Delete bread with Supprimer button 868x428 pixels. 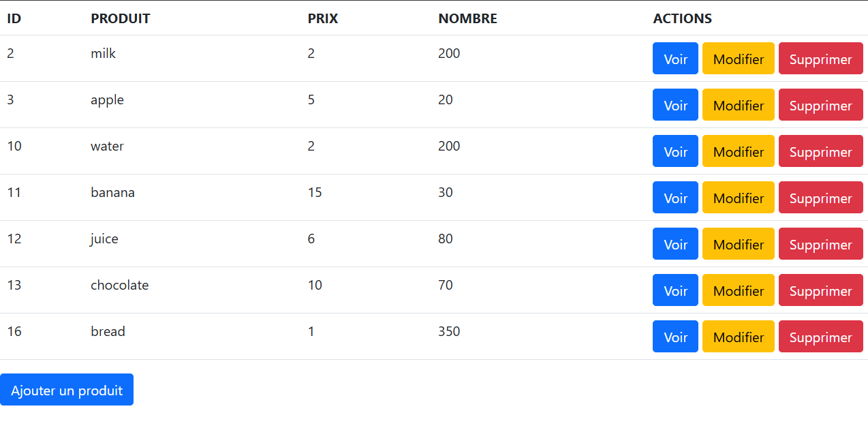tap(820, 337)
